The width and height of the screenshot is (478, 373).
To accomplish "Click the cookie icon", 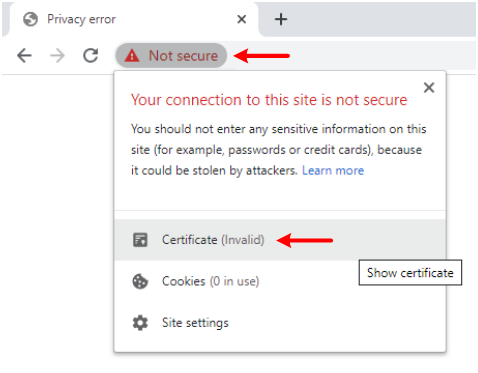I will click(x=140, y=281).
